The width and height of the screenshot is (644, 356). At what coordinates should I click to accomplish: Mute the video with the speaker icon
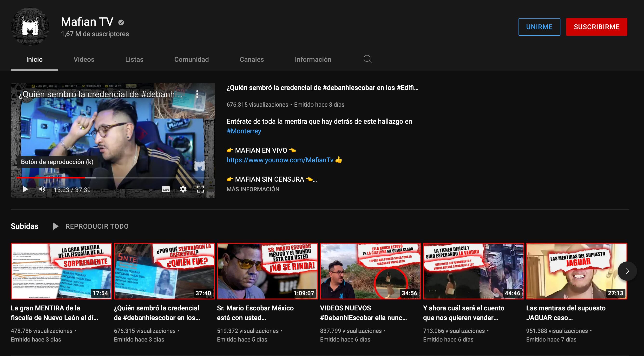[42, 189]
